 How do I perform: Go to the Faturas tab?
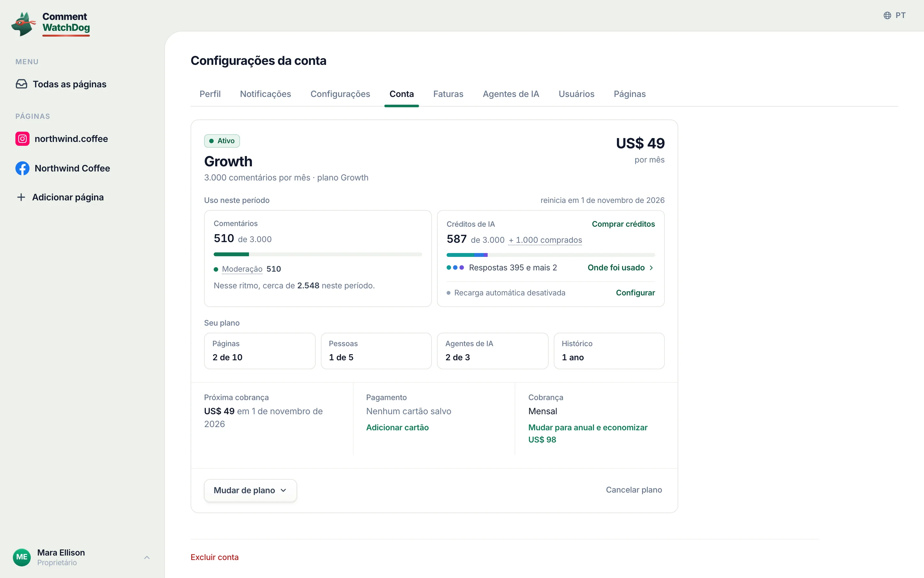coord(448,94)
